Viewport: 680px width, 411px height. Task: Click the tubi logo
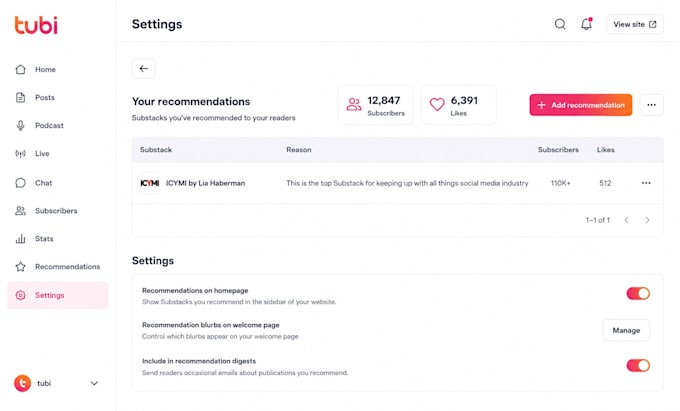tap(36, 25)
